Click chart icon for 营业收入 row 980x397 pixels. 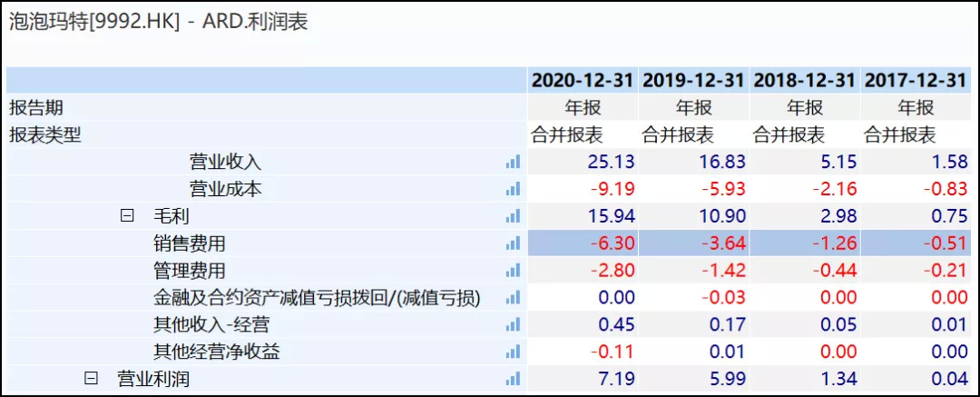pos(514,162)
